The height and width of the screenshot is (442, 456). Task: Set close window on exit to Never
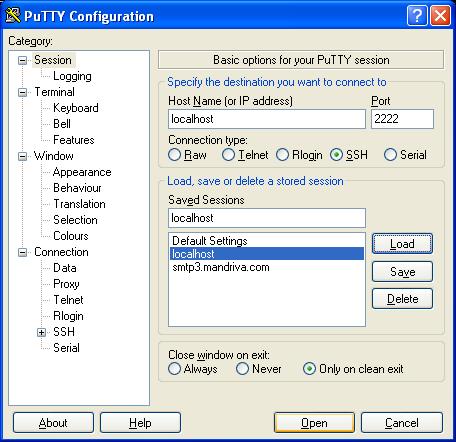259,369
